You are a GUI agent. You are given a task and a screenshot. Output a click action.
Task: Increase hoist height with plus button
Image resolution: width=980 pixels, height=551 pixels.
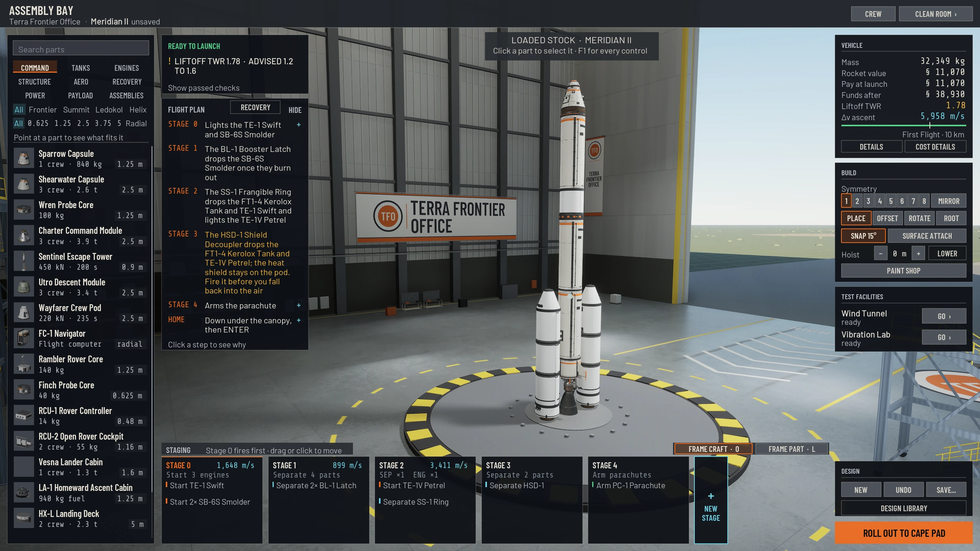[918, 253]
